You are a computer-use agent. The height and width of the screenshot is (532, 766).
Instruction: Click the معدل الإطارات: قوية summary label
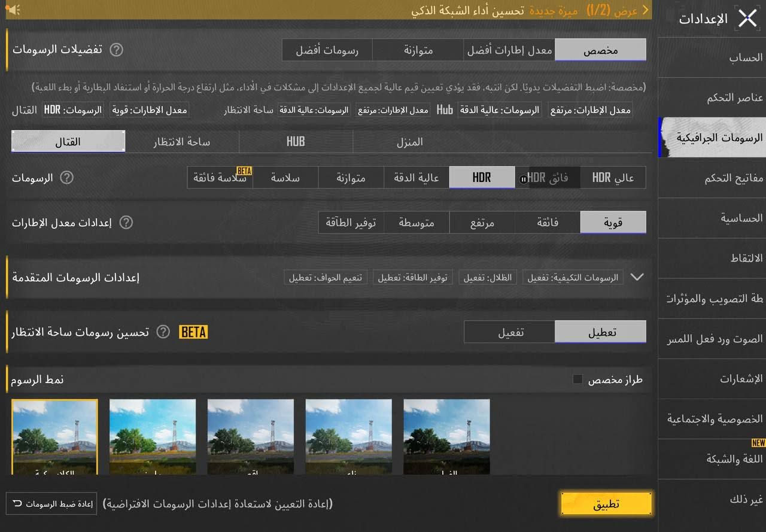pyautogui.click(x=150, y=110)
